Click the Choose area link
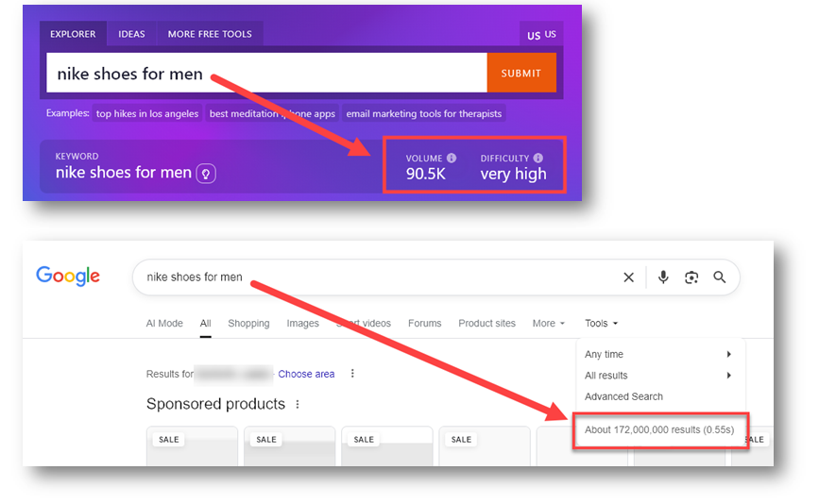 pos(306,374)
